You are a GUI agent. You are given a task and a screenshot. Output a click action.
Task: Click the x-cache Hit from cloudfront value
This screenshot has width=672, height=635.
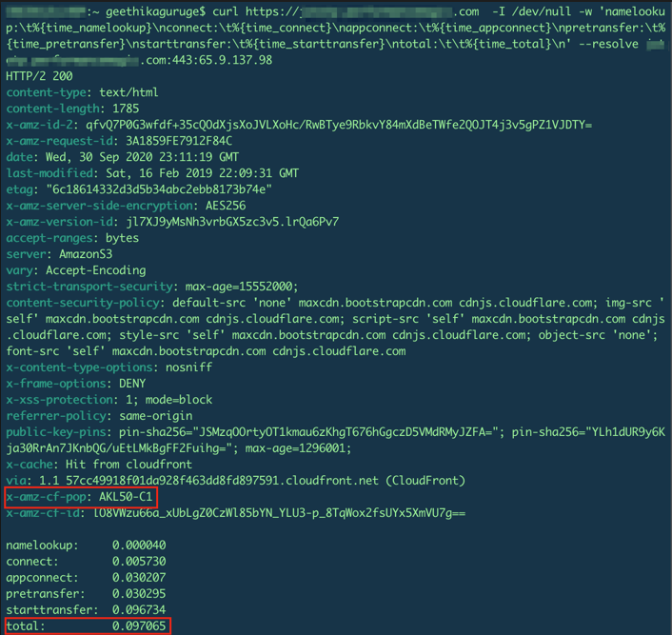pyautogui.click(x=129, y=465)
